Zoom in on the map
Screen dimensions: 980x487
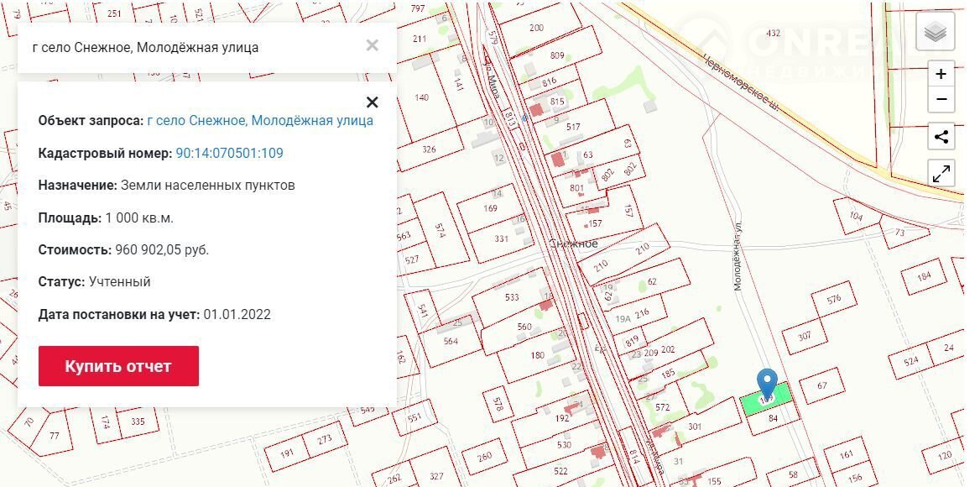[x=941, y=74]
